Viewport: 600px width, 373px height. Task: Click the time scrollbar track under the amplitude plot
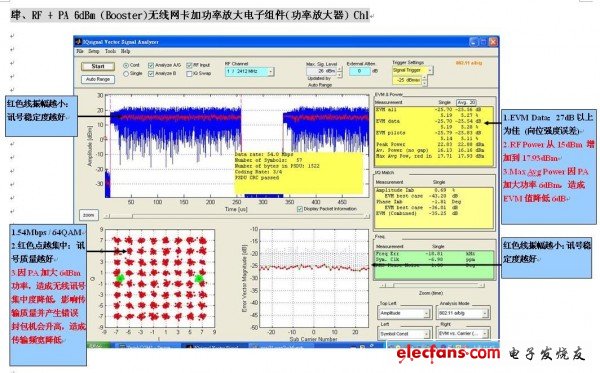pyautogui.click(x=237, y=216)
